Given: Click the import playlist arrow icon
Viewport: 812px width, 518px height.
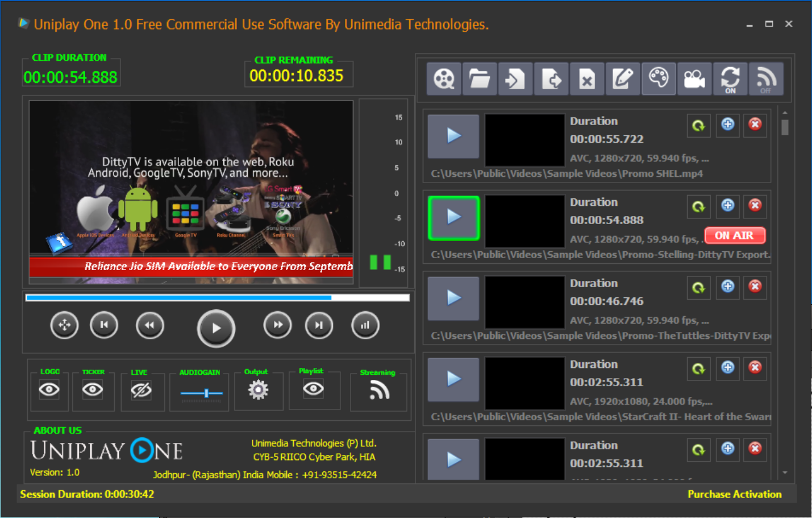Looking at the screenshot, I should click(515, 78).
